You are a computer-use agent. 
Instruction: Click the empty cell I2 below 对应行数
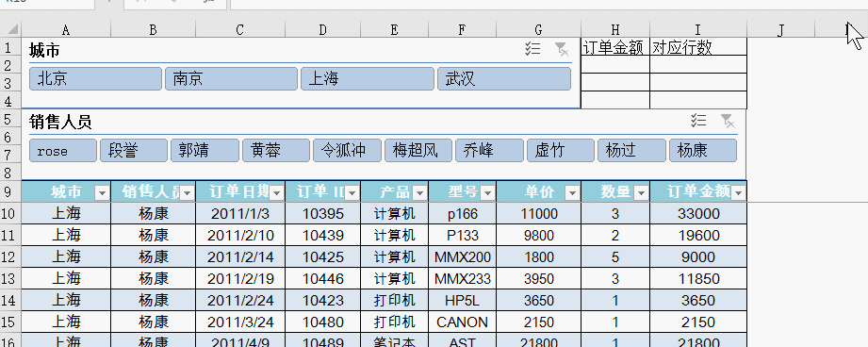tap(698, 64)
